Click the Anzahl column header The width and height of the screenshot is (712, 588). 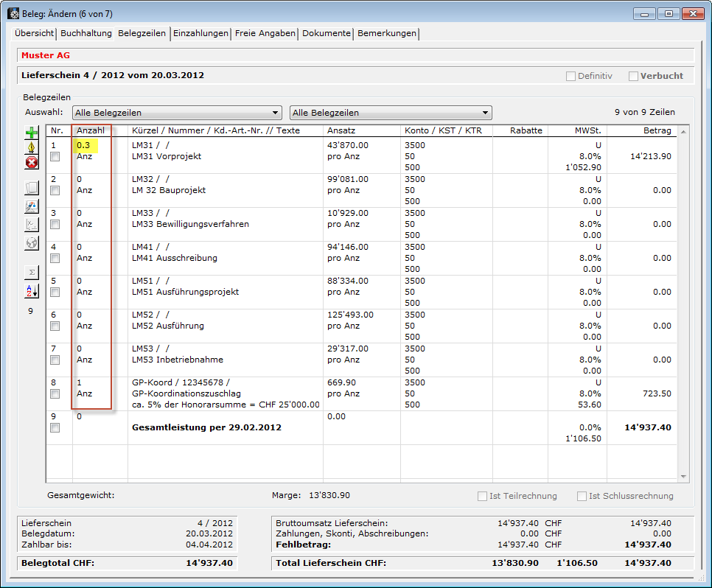click(91, 130)
